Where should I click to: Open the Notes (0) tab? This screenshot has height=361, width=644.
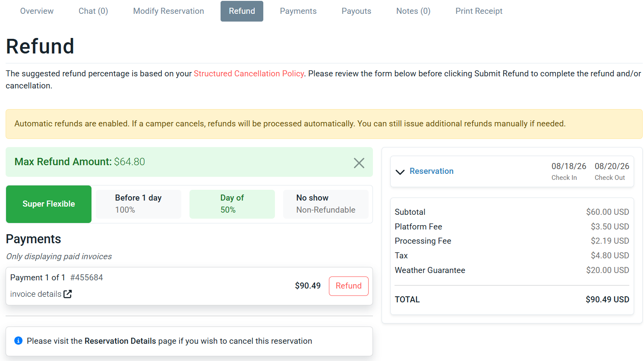414,11
